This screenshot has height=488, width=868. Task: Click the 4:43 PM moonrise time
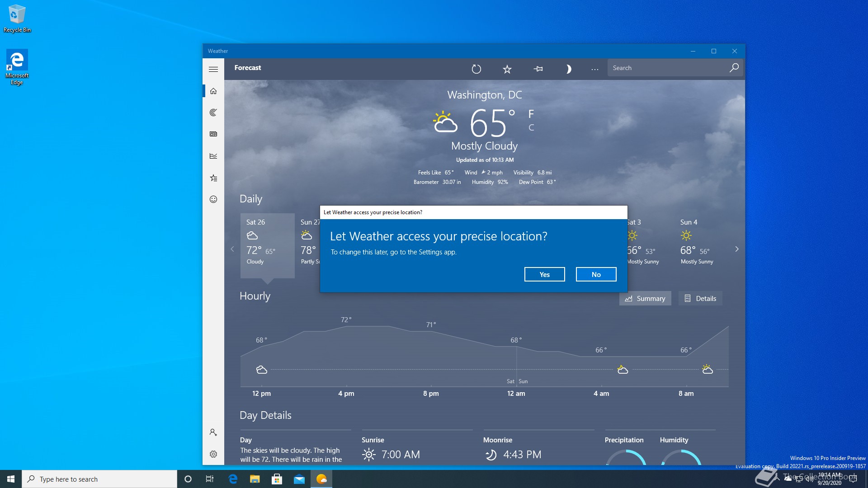tap(522, 455)
